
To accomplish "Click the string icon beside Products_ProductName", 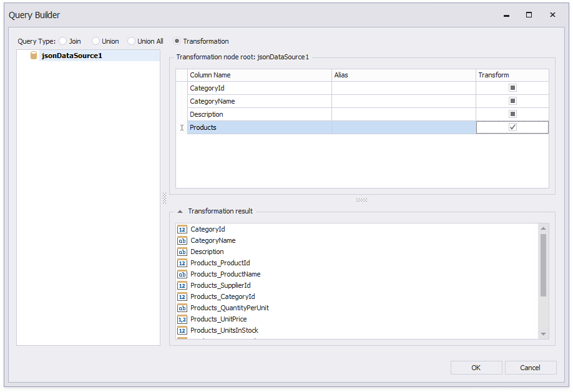I will point(182,274).
